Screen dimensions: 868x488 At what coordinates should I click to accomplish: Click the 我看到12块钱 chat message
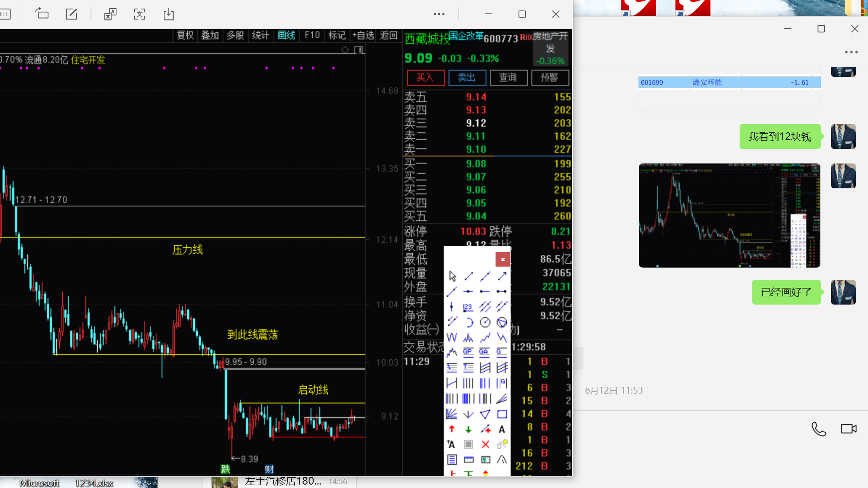[779, 137]
